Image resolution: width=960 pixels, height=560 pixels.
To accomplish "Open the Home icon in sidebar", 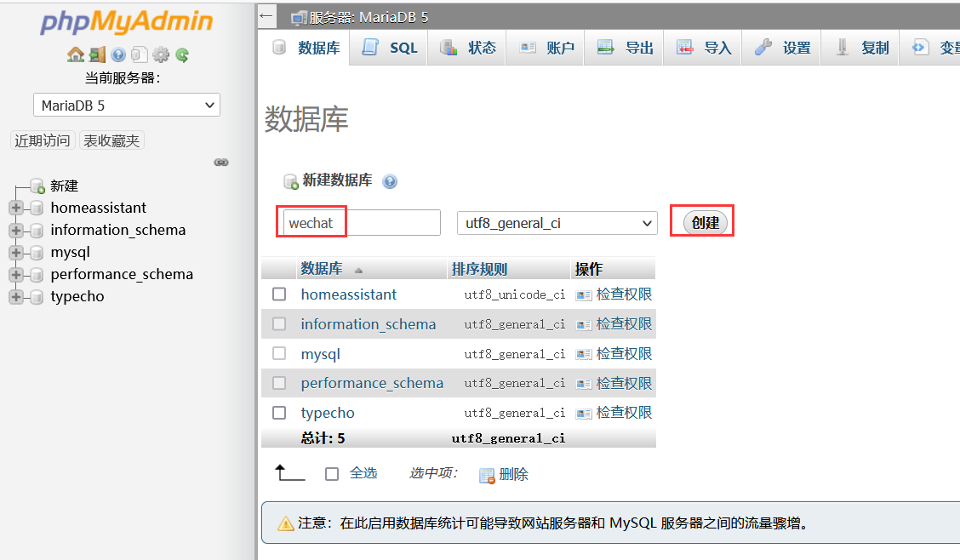I will (x=76, y=54).
